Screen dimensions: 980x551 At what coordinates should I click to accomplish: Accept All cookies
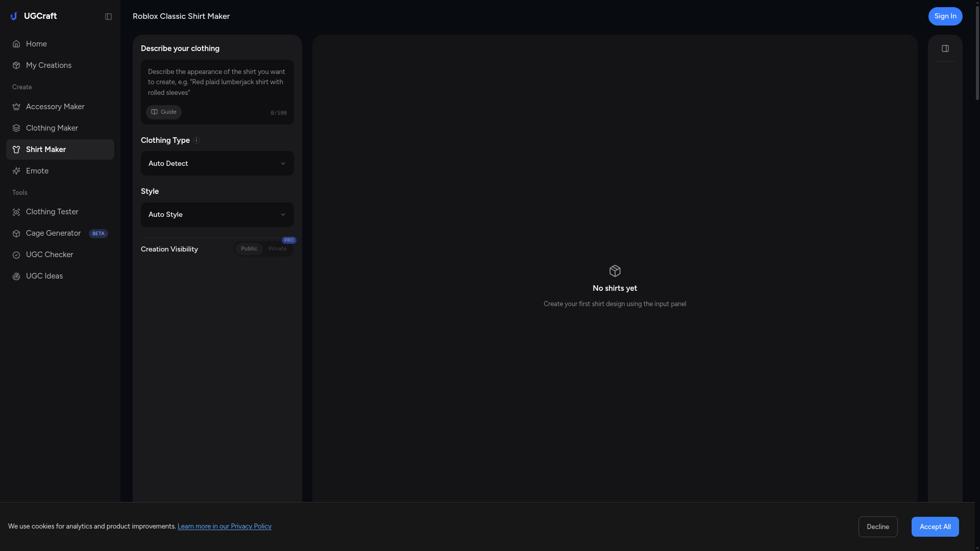coord(935,527)
